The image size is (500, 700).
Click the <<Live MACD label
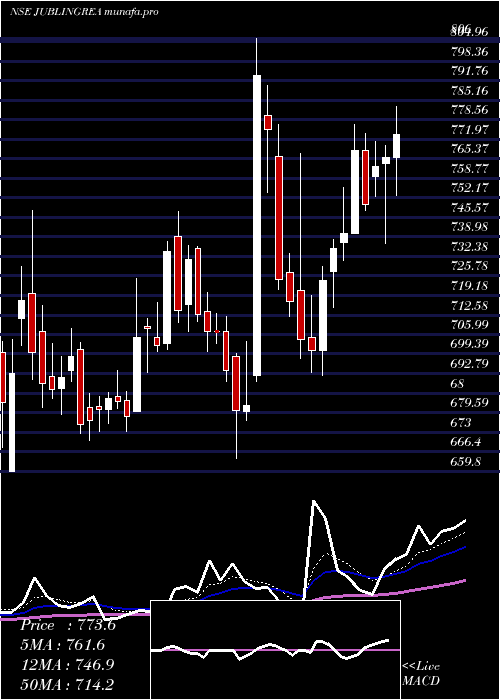(x=421, y=674)
